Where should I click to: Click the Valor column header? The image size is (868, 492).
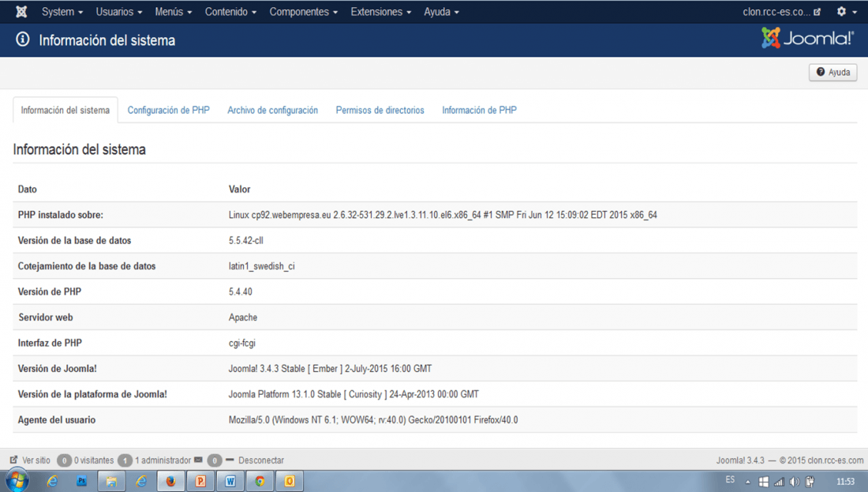click(x=239, y=189)
